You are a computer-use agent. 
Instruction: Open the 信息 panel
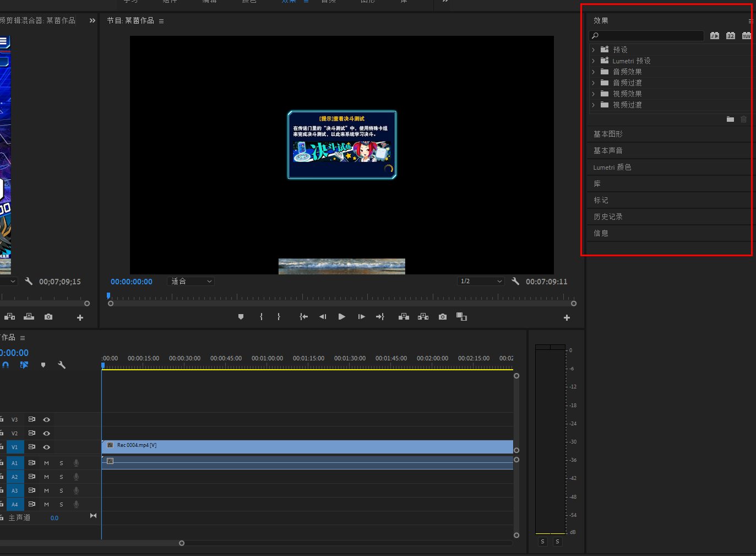(x=601, y=233)
